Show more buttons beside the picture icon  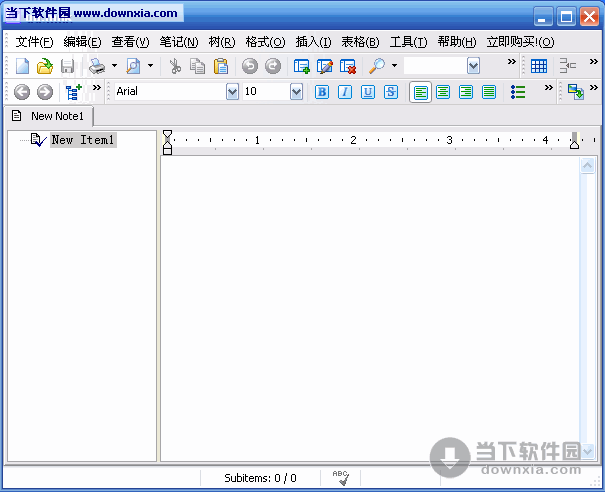(x=594, y=88)
